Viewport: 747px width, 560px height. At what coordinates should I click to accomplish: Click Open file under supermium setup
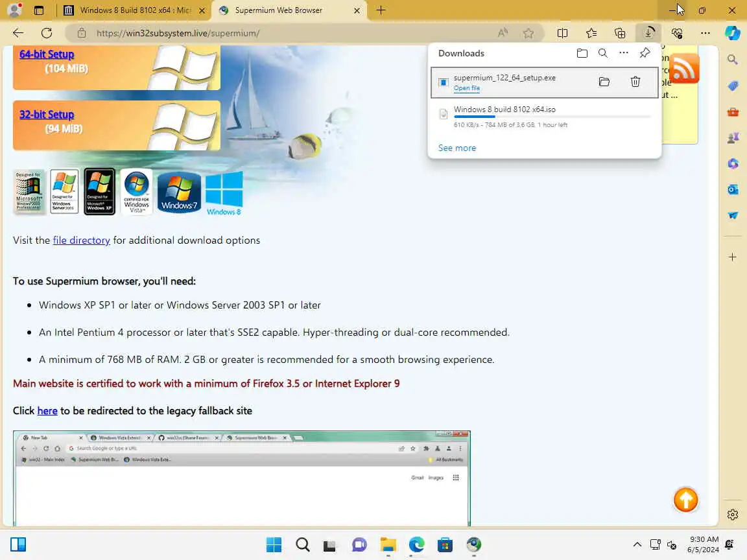click(x=466, y=88)
